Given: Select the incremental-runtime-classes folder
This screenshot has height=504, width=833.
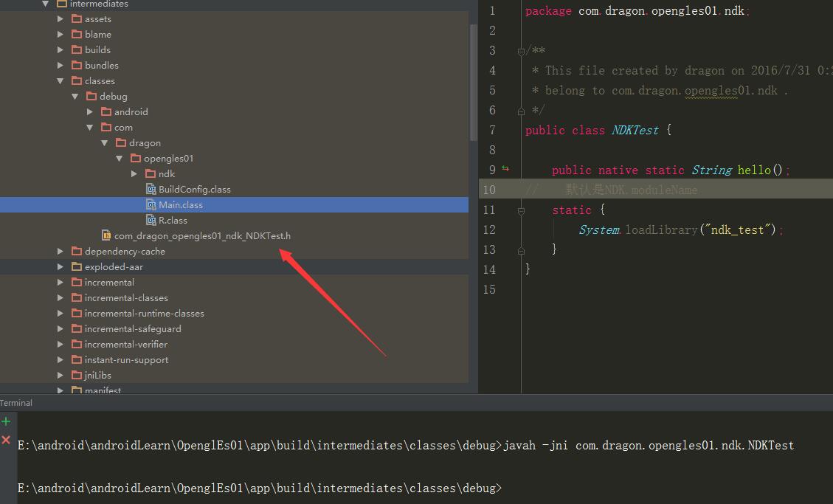Looking at the screenshot, I should pos(144,314).
